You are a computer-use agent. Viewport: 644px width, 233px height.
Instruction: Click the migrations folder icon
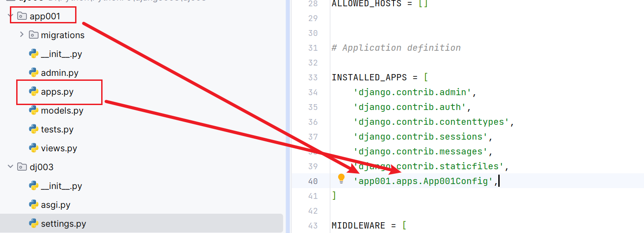coord(33,35)
